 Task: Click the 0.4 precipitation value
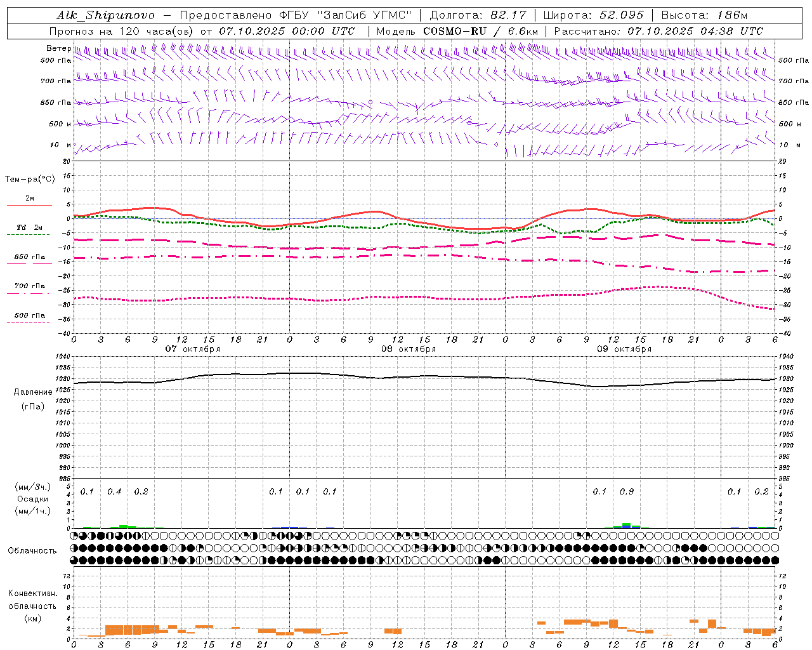coord(114,492)
